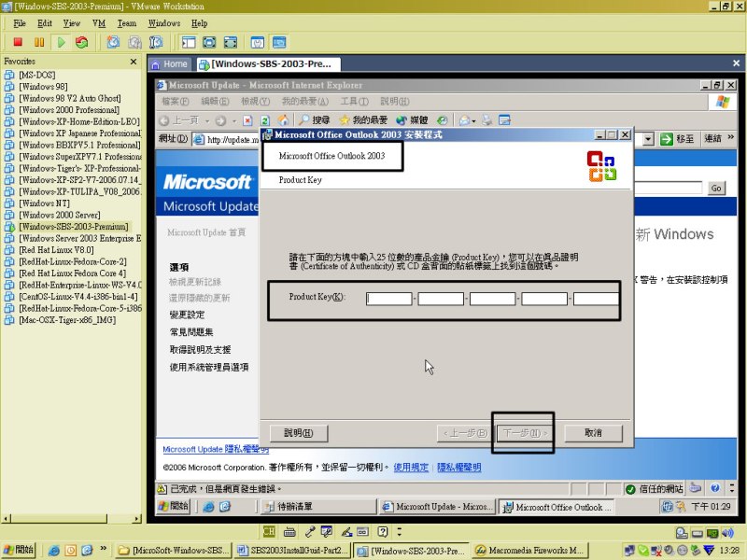Click the Full Screen toolbar icon
This screenshot has width=747, height=560.
click(209, 42)
